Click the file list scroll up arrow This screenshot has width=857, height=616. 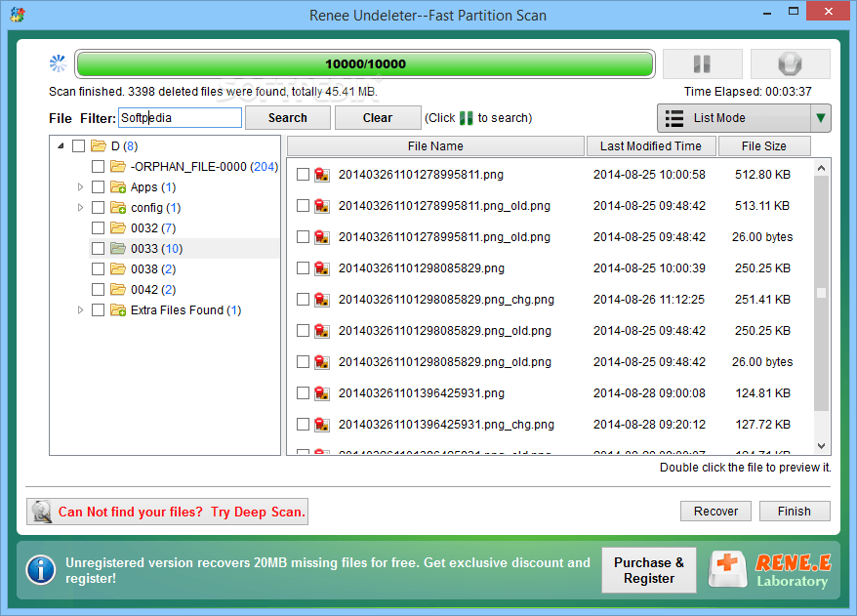pos(821,168)
